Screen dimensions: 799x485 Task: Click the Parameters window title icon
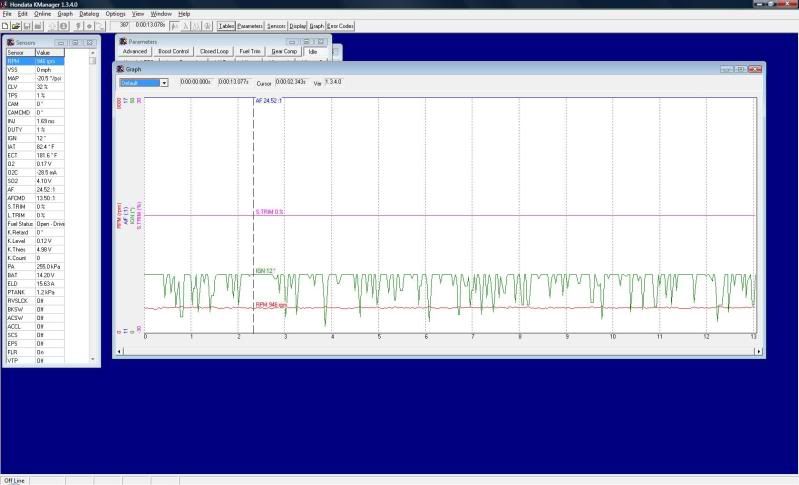coord(122,43)
